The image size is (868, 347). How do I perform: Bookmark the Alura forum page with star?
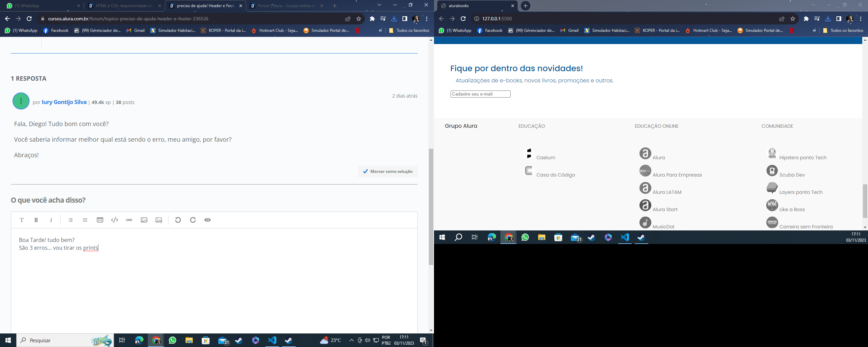tap(359, 19)
